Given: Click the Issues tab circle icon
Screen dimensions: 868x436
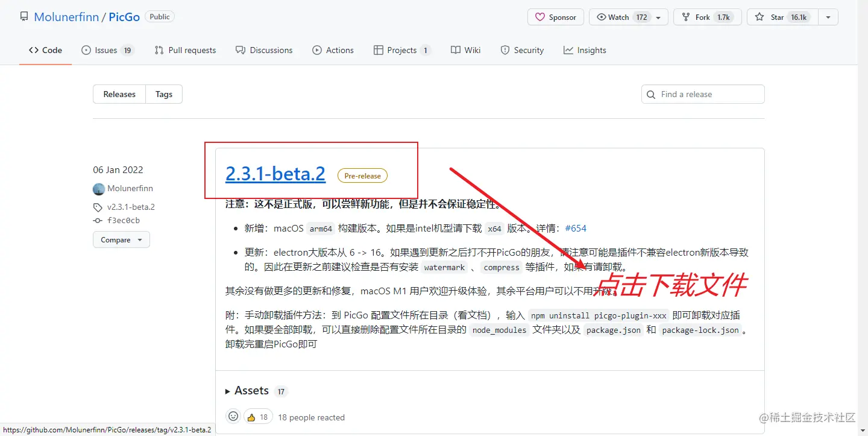Looking at the screenshot, I should tap(86, 50).
